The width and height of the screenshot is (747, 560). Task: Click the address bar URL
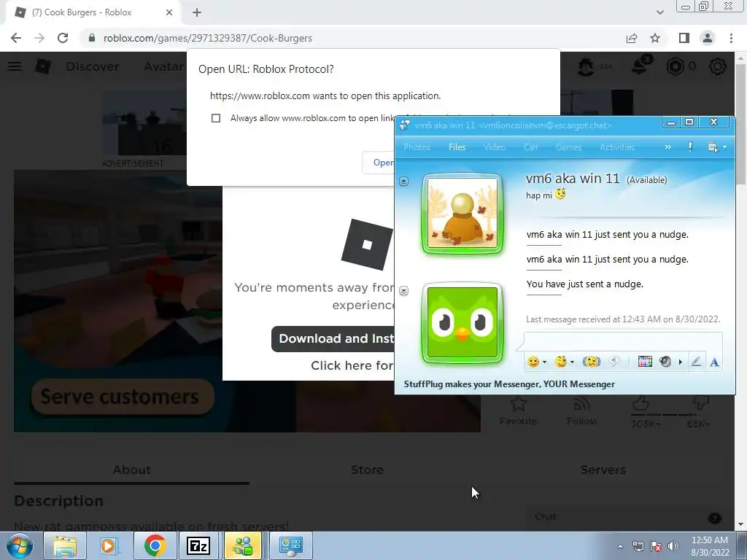click(x=208, y=38)
